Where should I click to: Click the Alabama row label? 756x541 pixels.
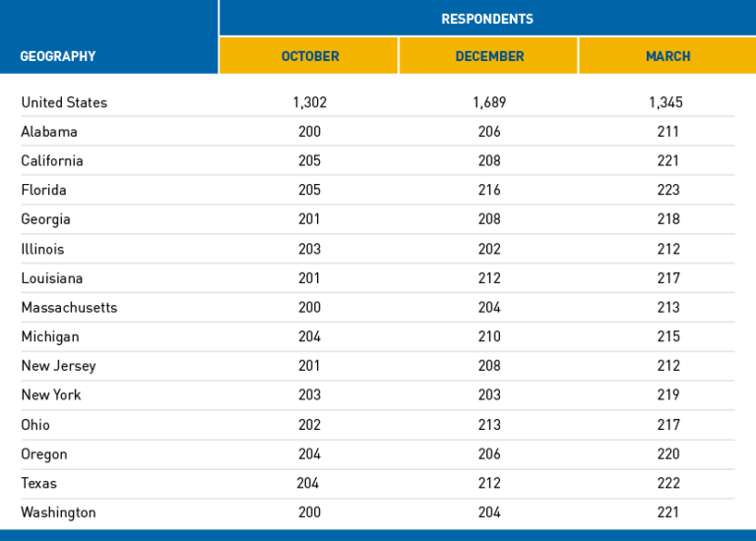[x=49, y=132]
